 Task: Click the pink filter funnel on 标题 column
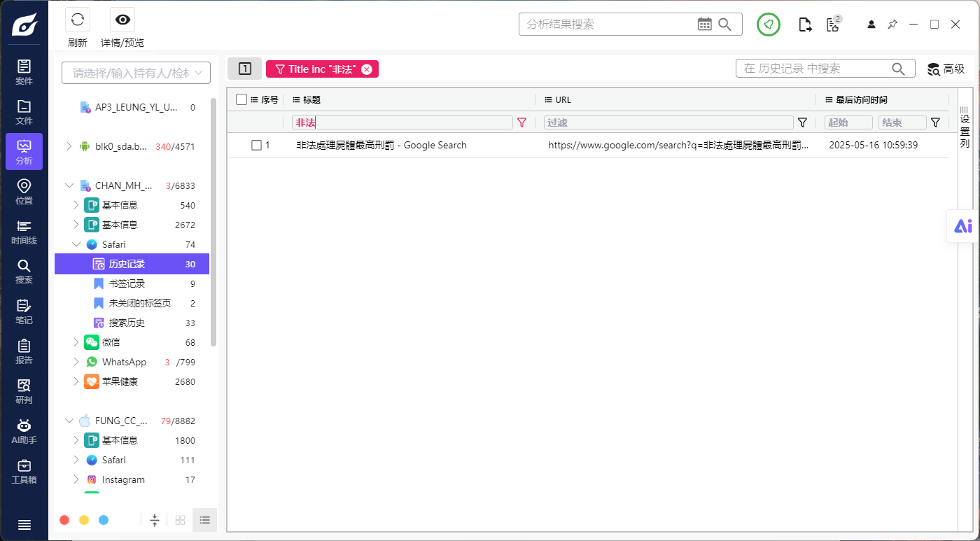coord(521,122)
